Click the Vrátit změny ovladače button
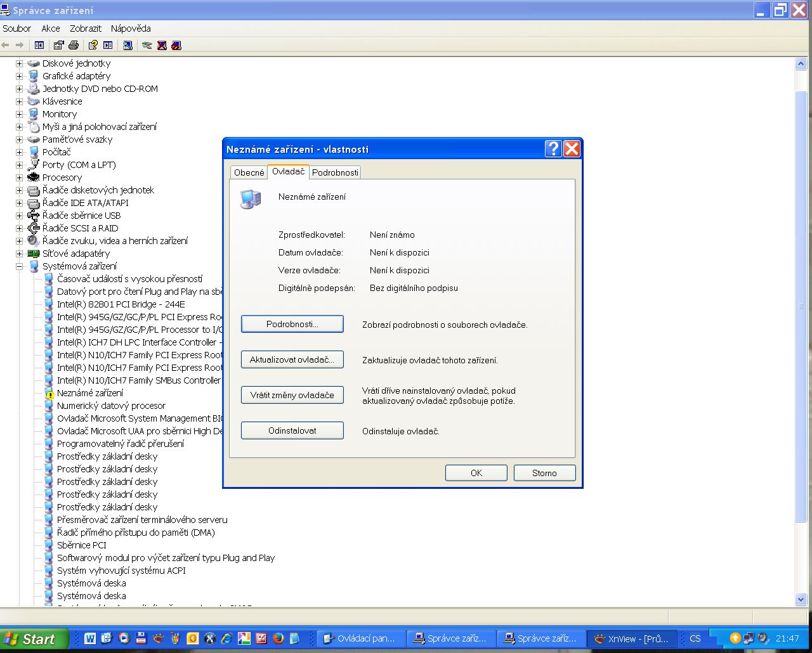The width and height of the screenshot is (812, 653). [292, 395]
